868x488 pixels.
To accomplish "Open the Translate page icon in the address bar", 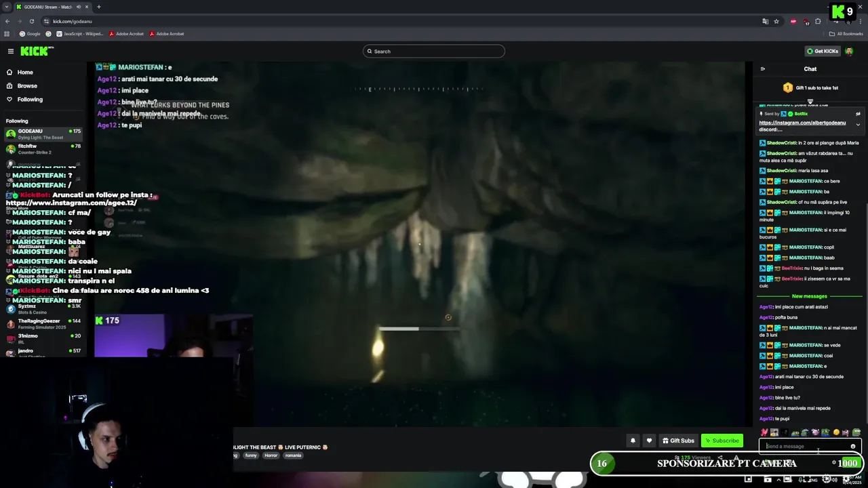I will (x=766, y=21).
